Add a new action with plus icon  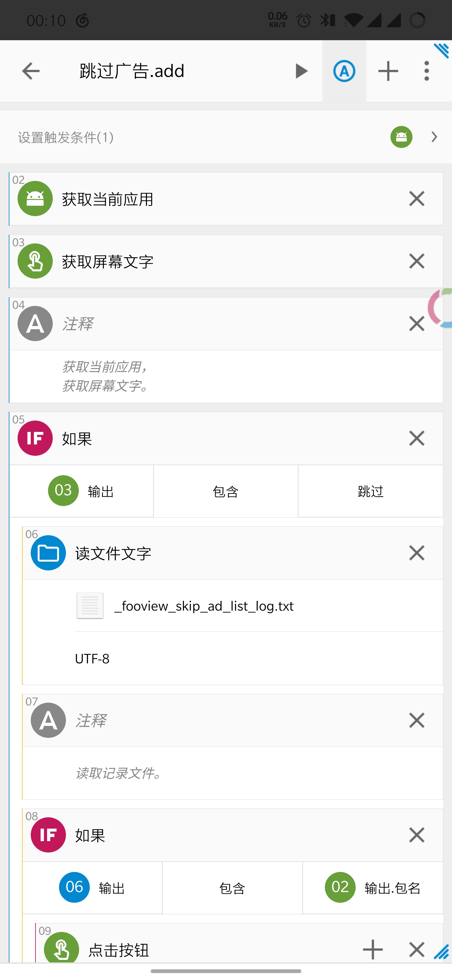coord(388,71)
